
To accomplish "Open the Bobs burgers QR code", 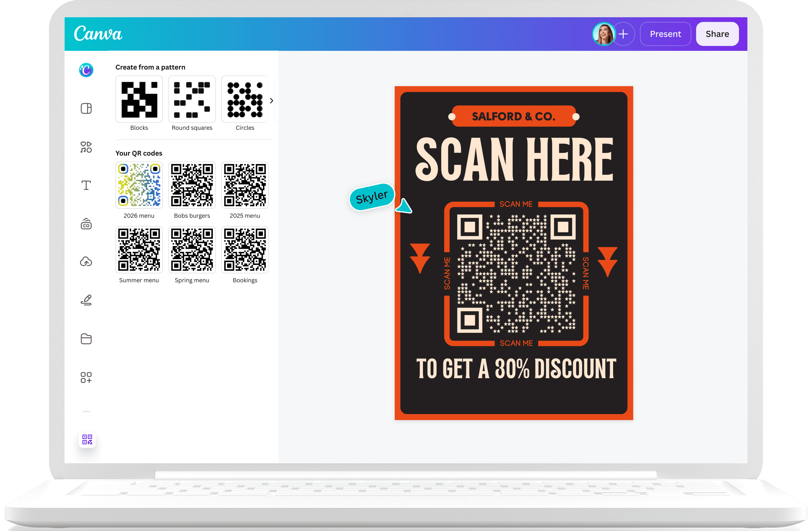I will [x=192, y=185].
